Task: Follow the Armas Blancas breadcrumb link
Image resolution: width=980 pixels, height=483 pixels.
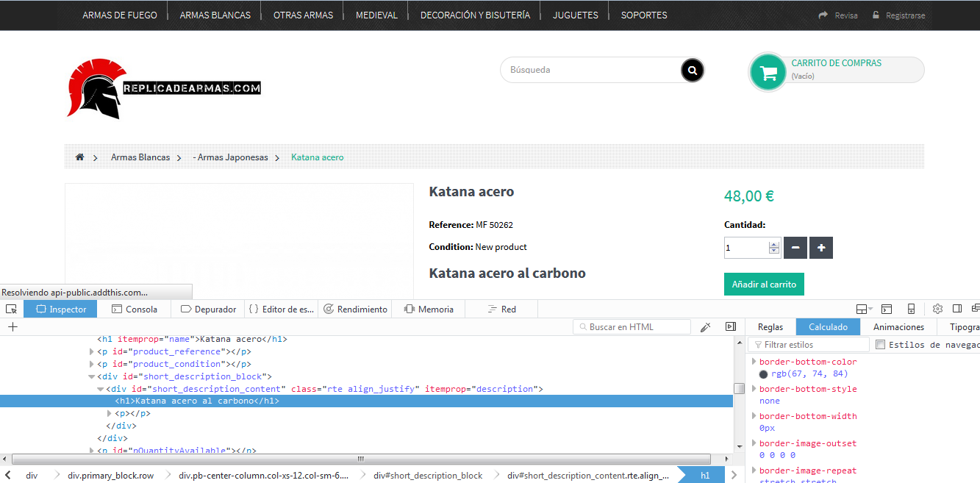Action: point(140,157)
